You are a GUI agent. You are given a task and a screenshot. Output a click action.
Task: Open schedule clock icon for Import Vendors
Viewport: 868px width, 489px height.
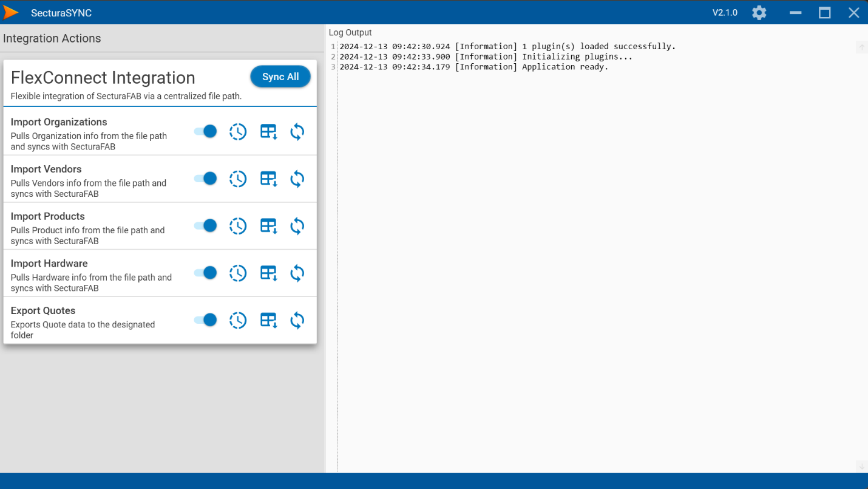pos(238,179)
